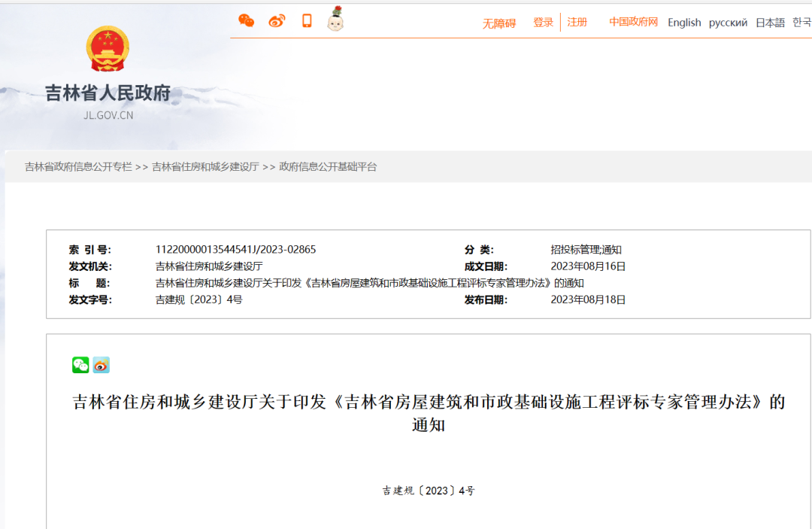Switch the site language to English
This screenshot has width=812, height=529.
[x=684, y=23]
